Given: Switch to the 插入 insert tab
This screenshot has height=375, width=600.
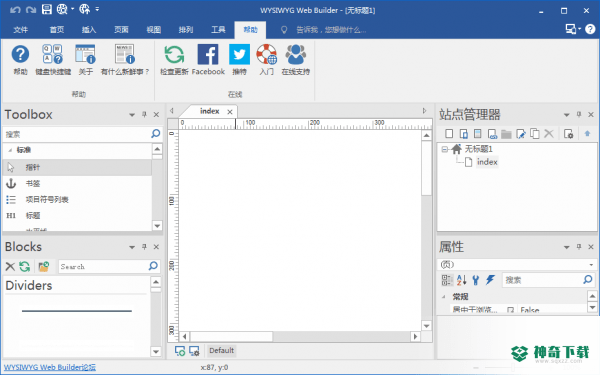Looking at the screenshot, I should tap(89, 30).
